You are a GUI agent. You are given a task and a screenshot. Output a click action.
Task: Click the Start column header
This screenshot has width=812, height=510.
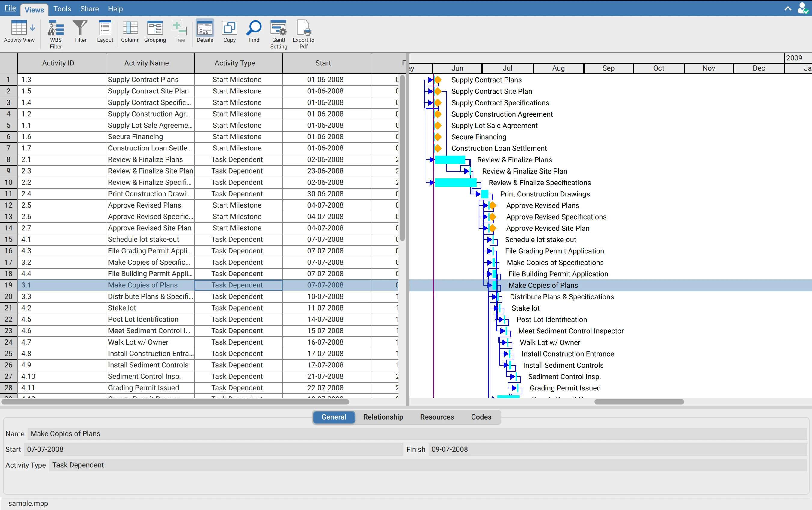(327, 63)
